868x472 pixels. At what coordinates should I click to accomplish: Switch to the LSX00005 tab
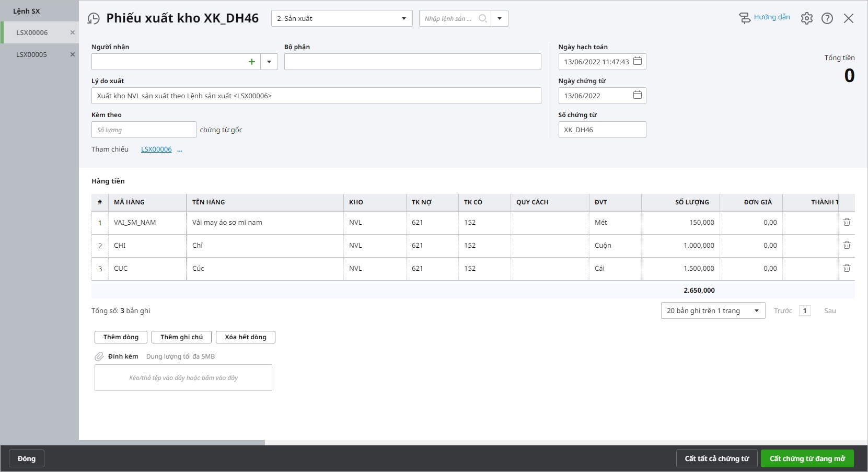(32, 54)
